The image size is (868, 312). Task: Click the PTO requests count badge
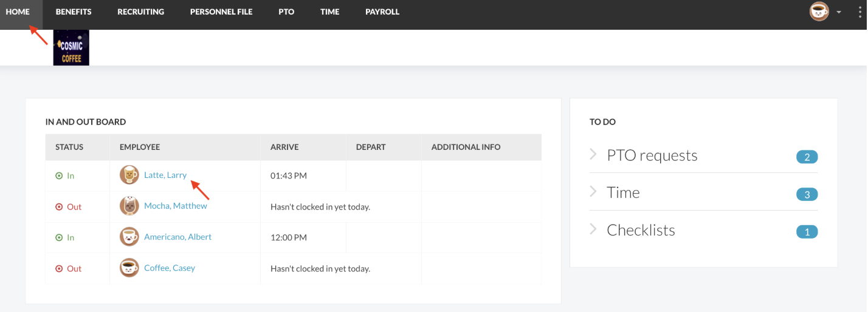[x=807, y=157]
